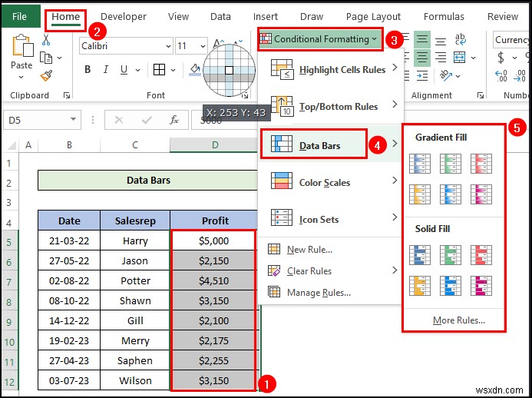Open the Paste options dropdown arrow

[x=21, y=77]
